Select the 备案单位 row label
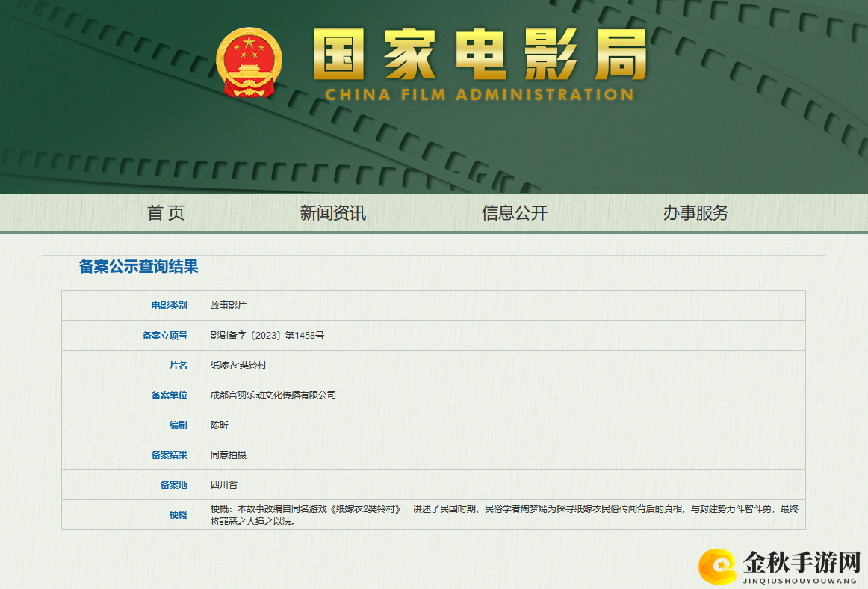 coord(170,395)
